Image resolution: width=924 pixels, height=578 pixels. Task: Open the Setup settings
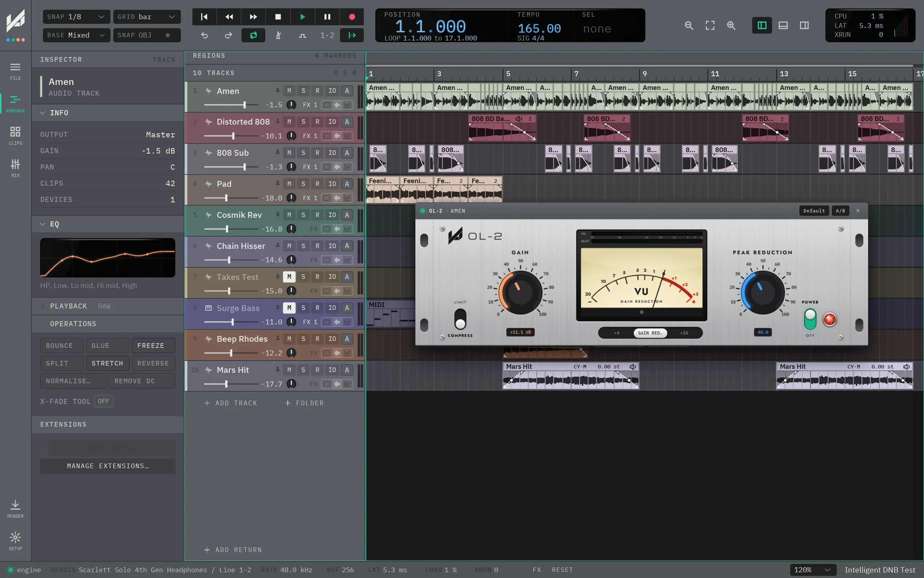click(x=15, y=541)
